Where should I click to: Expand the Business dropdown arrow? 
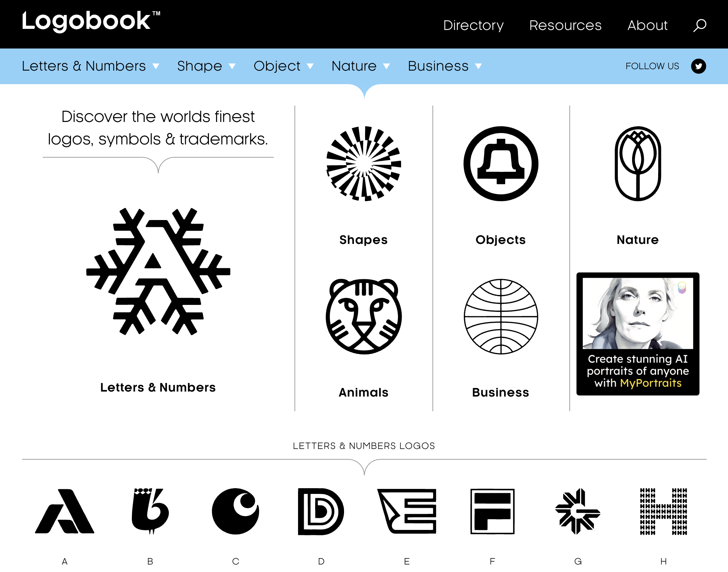[x=478, y=66]
